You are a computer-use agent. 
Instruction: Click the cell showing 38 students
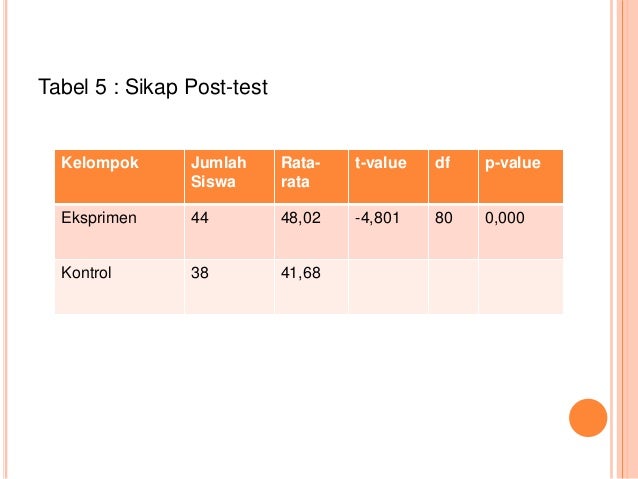tap(229, 287)
